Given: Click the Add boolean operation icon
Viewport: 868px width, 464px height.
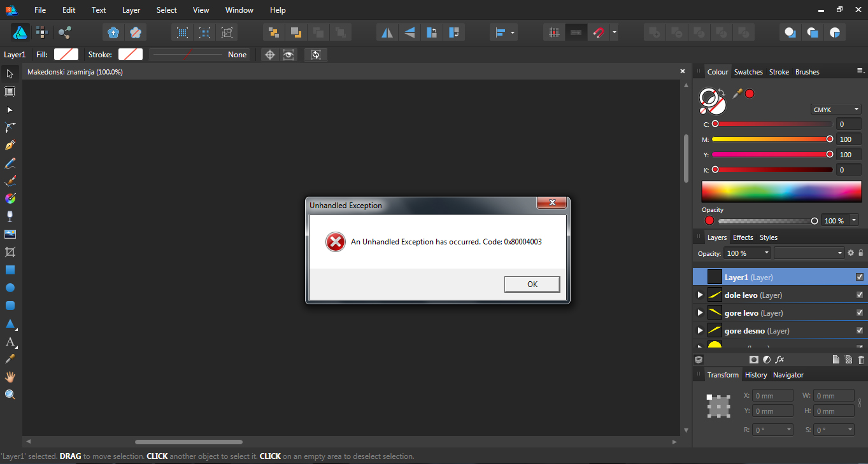Looking at the screenshot, I should (x=654, y=32).
